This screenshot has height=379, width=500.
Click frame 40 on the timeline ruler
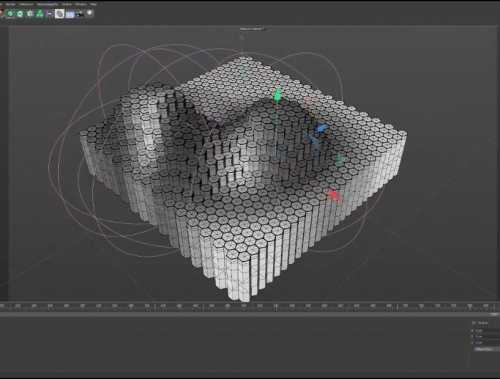pyautogui.click(x=163, y=306)
